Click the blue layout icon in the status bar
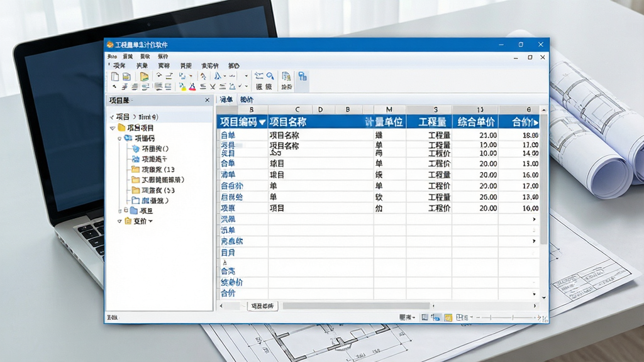Image resolution: width=644 pixels, height=362 pixels. click(x=436, y=317)
